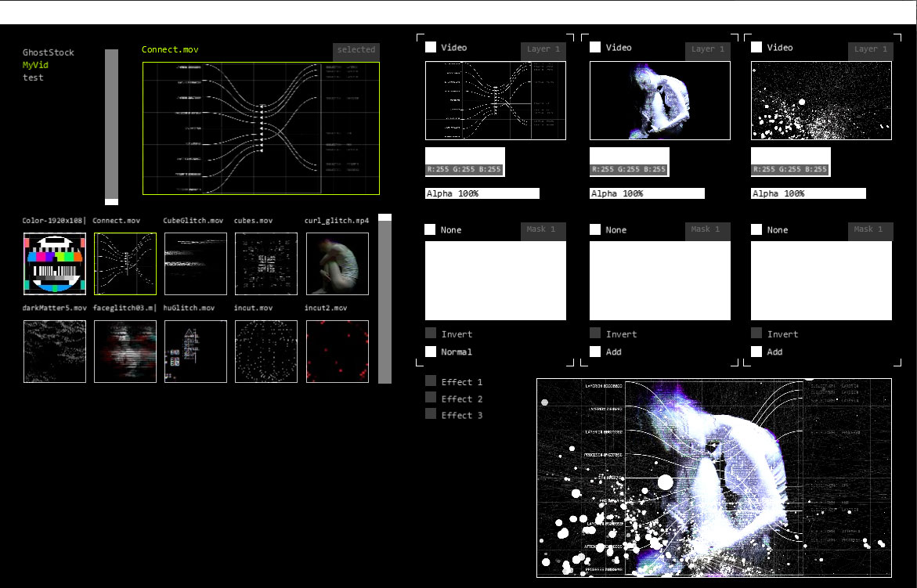Open the test folder in library list
This screenshot has height=588, width=917.
[33, 78]
